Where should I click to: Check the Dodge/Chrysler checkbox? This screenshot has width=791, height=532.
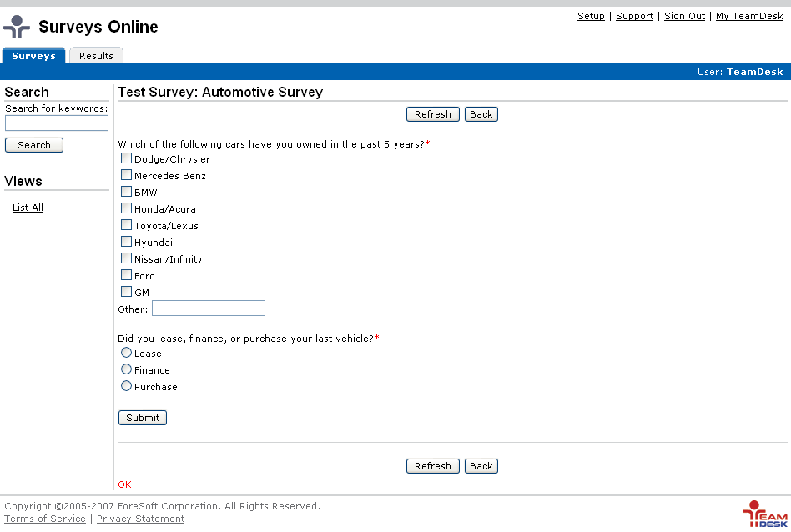tap(127, 158)
